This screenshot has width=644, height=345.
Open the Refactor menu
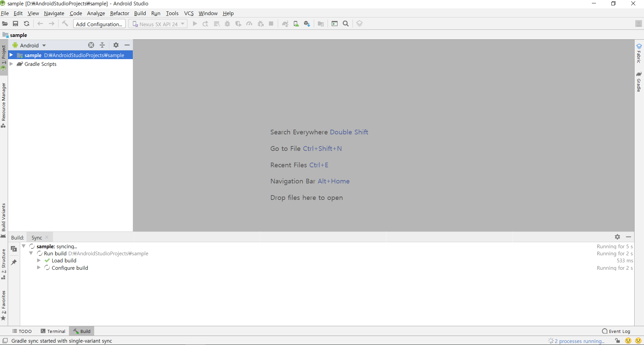[x=119, y=13]
